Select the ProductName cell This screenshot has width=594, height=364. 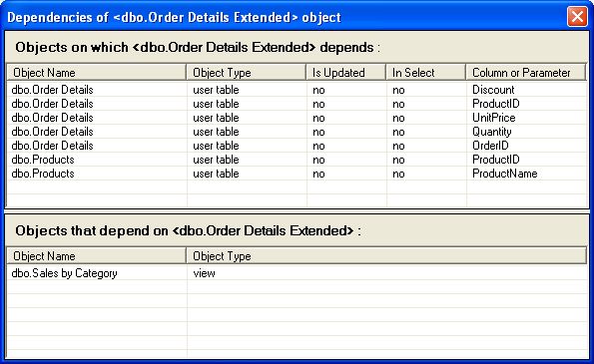(504, 174)
